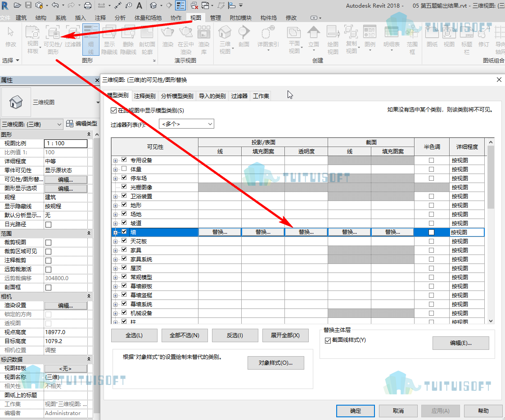Select the Text (A) tool icon
This screenshot has width=505, height=420.
pyautogui.click(x=139, y=5)
